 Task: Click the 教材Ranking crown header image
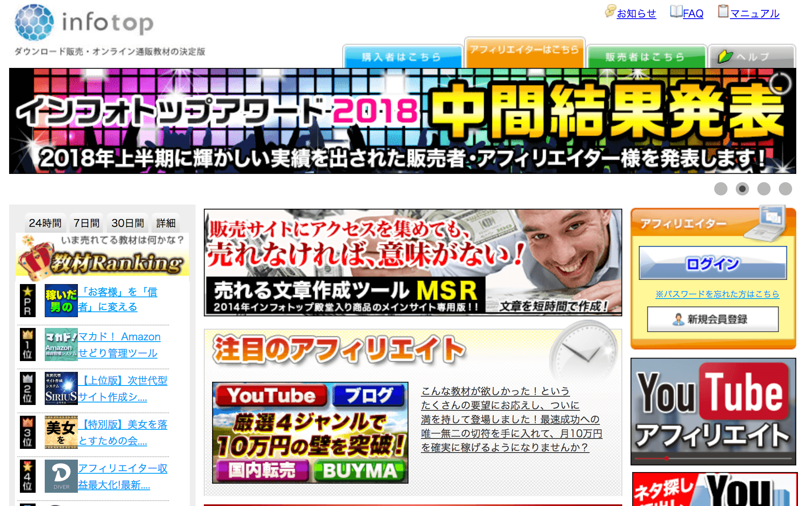102,257
